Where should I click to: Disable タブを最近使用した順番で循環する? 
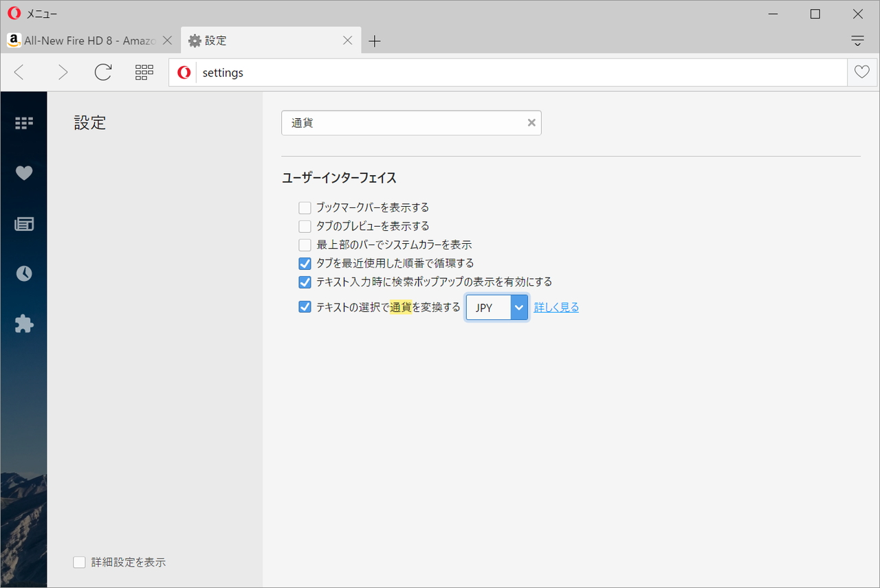[305, 263]
